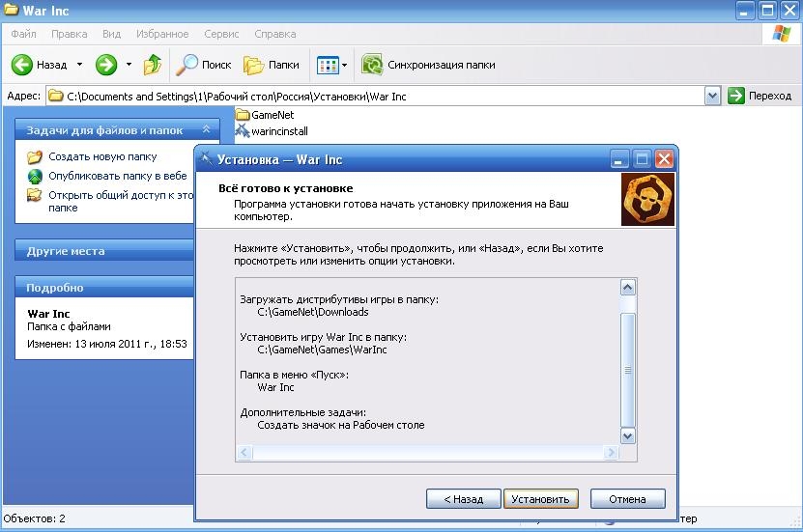Select the GameNet folder
The width and height of the screenshot is (803, 532).
[266, 115]
